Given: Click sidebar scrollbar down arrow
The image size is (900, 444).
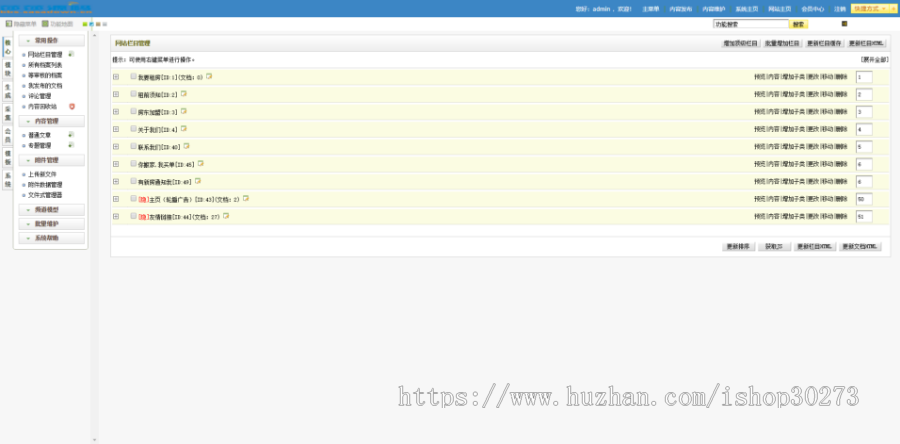Looking at the screenshot, I should pos(95,440).
